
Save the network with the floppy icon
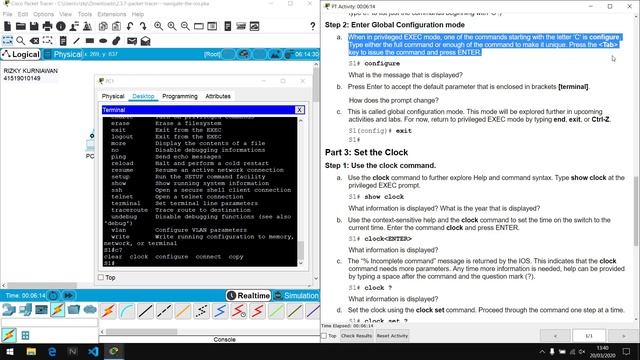pyautogui.click(x=34, y=27)
